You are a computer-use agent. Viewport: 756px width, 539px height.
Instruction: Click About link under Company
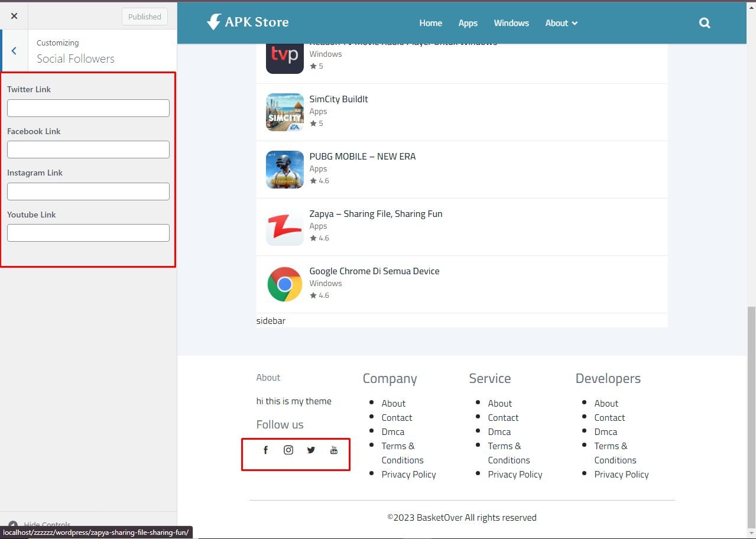coord(394,404)
